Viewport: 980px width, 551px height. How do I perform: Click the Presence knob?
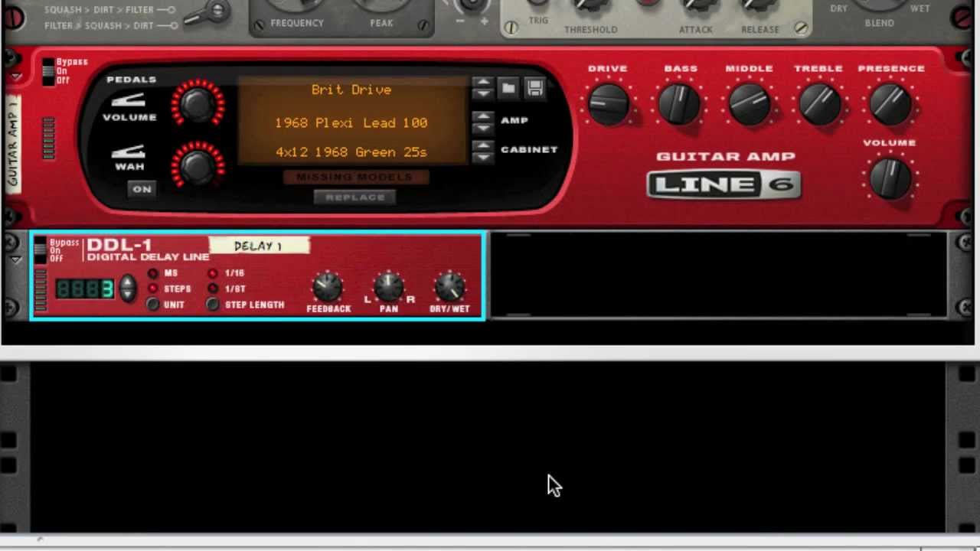click(890, 104)
